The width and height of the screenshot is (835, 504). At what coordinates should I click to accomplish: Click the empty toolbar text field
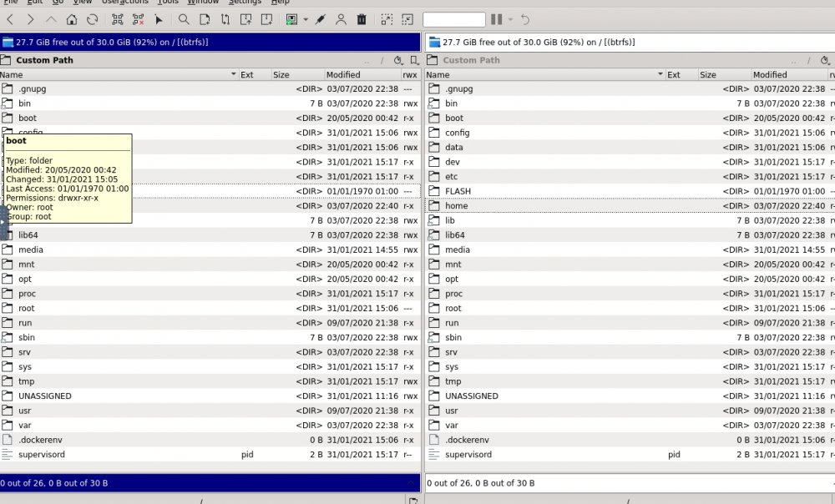click(x=453, y=20)
